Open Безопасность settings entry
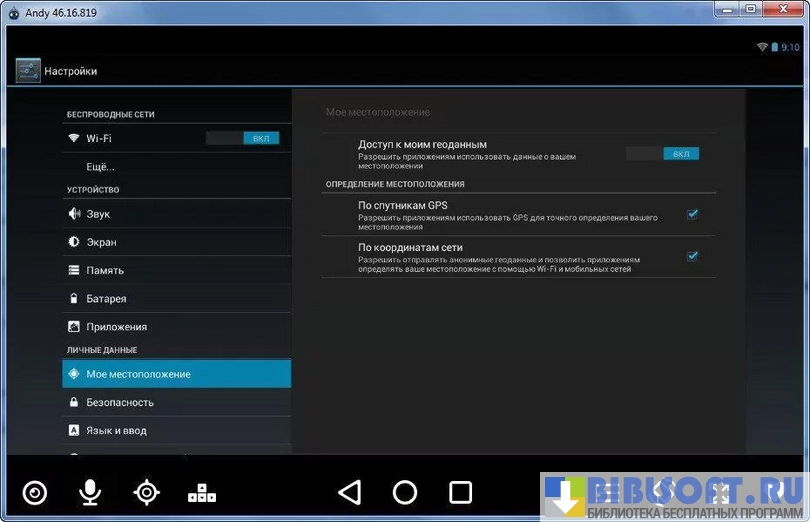The width and height of the screenshot is (810, 522). coord(120,402)
